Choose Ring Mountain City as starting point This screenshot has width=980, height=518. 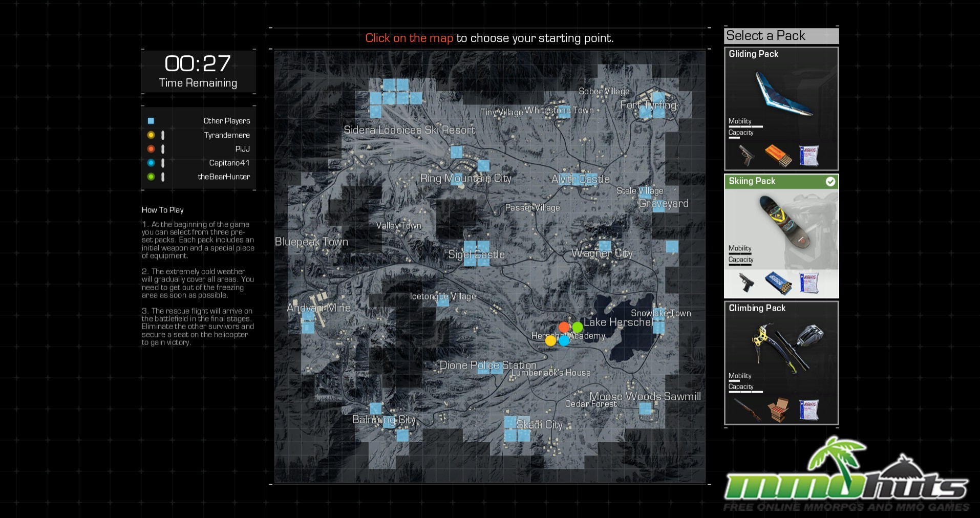(x=465, y=178)
